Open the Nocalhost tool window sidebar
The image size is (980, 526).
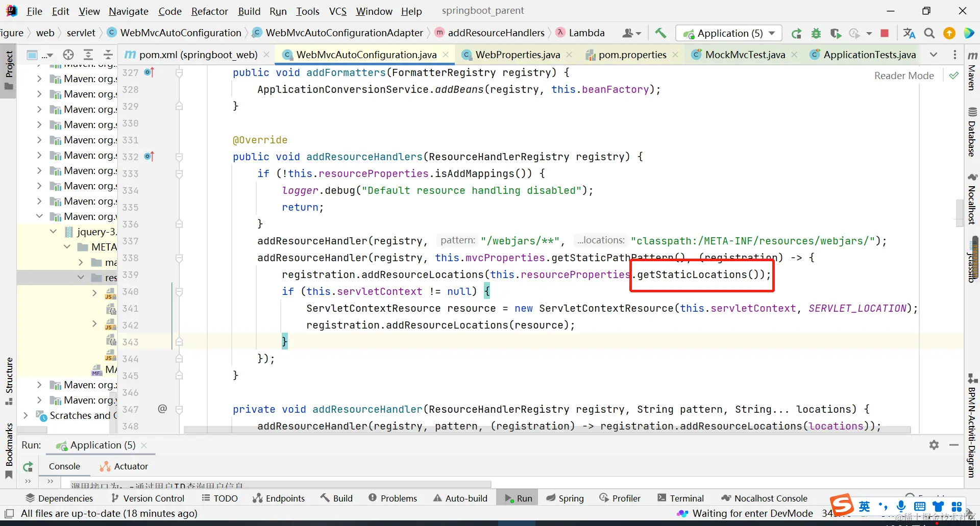(972, 199)
